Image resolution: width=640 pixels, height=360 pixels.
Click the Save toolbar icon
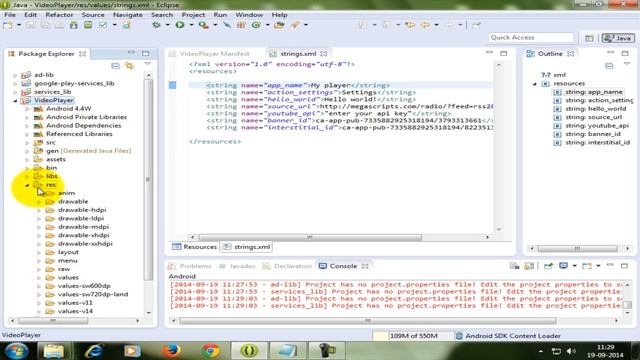[x=31, y=25]
